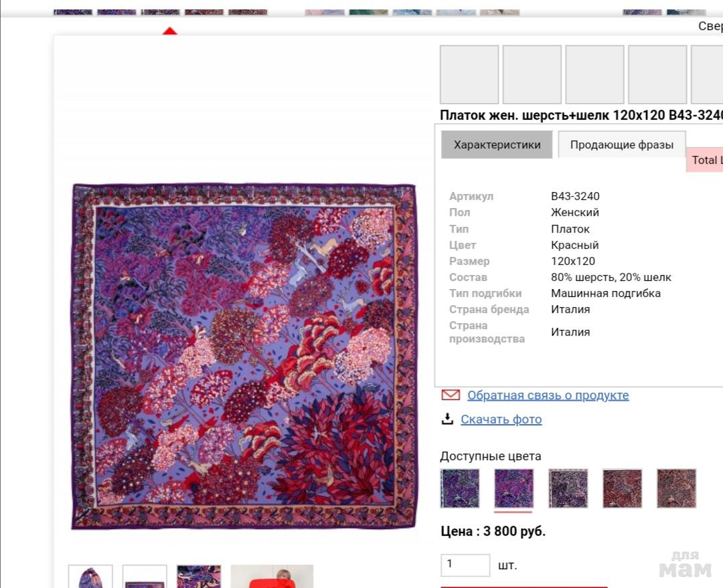
Task: Select the third empty placeholder thumbnail
Action: (x=595, y=74)
